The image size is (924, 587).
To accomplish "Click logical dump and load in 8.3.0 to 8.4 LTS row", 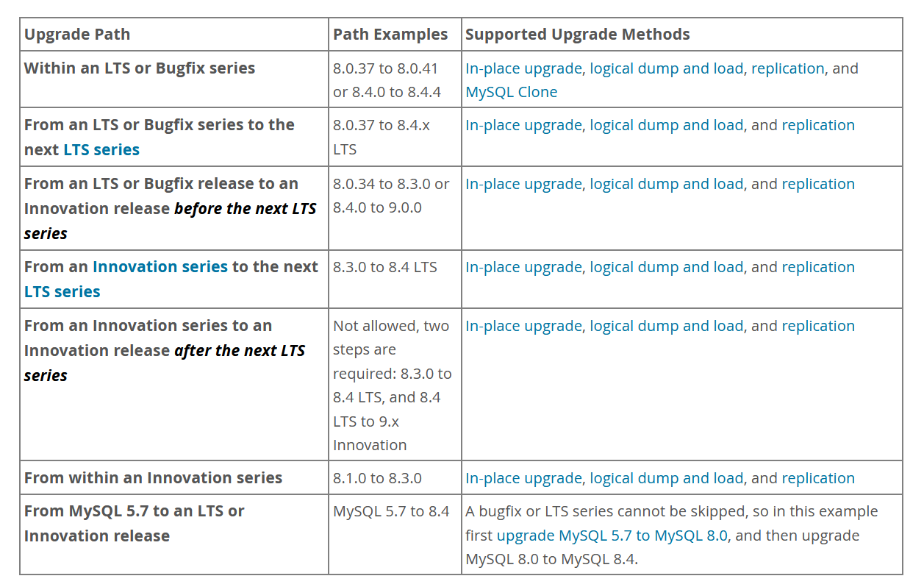I will coord(666,267).
